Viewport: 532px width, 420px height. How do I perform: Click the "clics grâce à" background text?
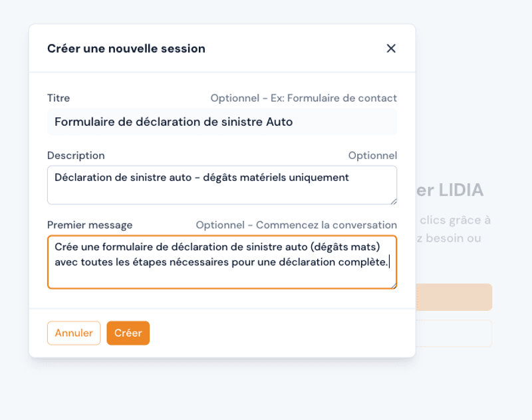(456, 220)
